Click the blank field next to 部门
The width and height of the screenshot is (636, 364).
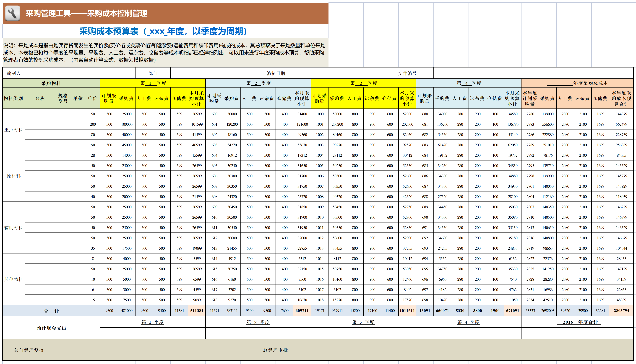(x=214, y=73)
